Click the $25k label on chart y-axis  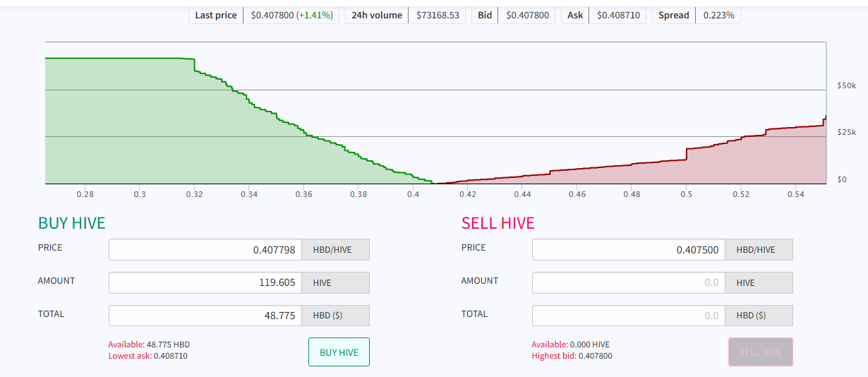pyautogui.click(x=846, y=132)
